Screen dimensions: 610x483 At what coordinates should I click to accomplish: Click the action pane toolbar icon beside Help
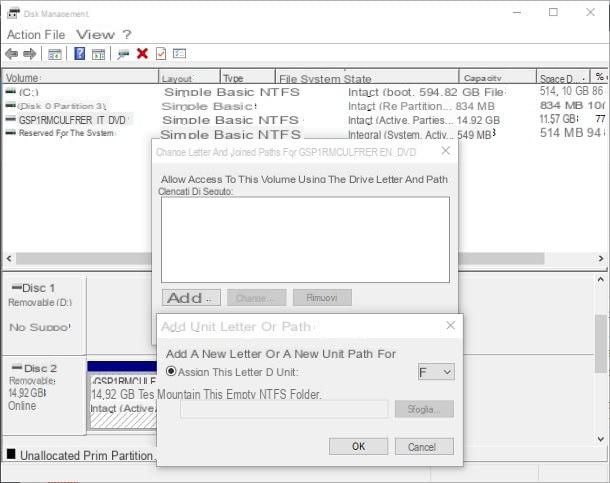pos(98,54)
